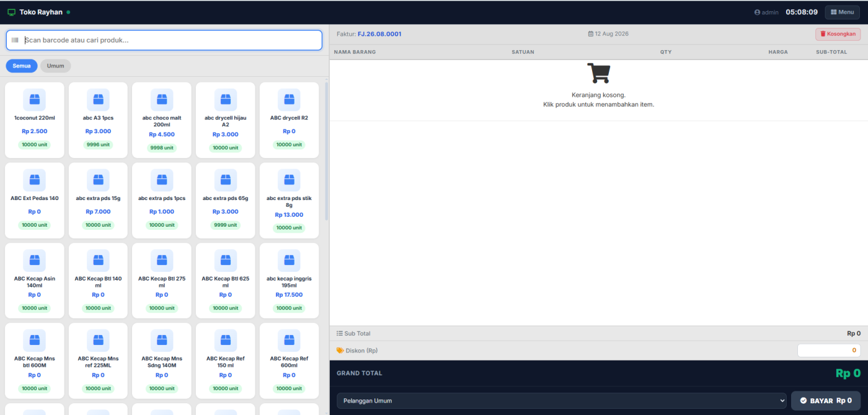Click the SATUAN column header
Viewport: 868px width, 415px height.
[523, 52]
